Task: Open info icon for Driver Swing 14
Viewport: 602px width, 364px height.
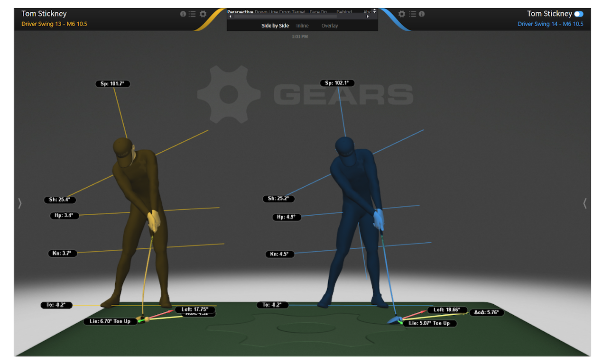Action: (x=422, y=14)
